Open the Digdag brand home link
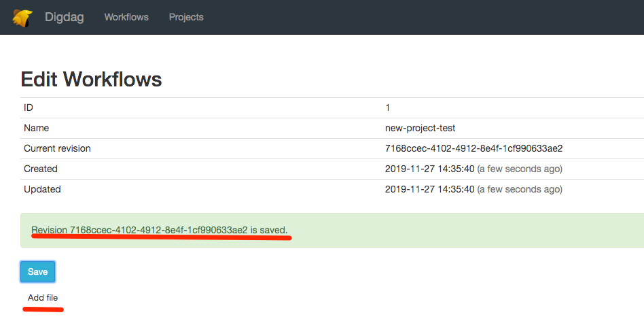The width and height of the screenshot is (644, 334). pyautogui.click(x=64, y=17)
